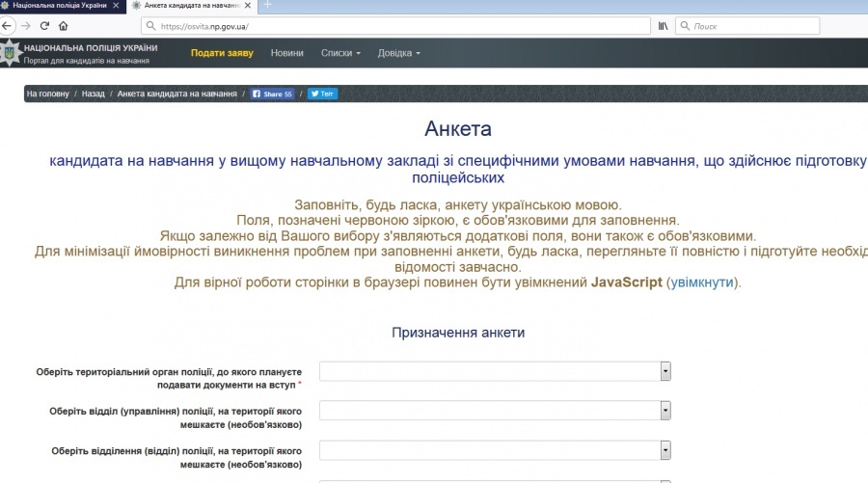Viewport: 868px width, 483px height.
Task: Reload the page with the refresh icon
Action: click(44, 25)
